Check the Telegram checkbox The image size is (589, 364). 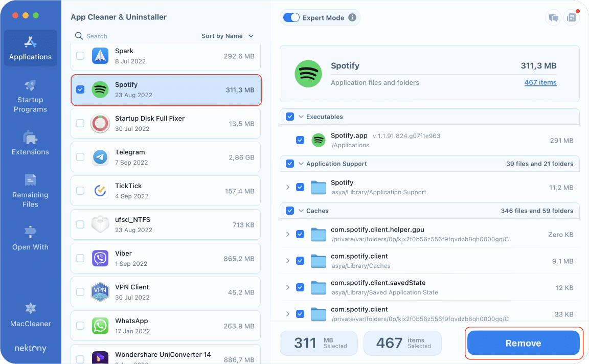80,157
